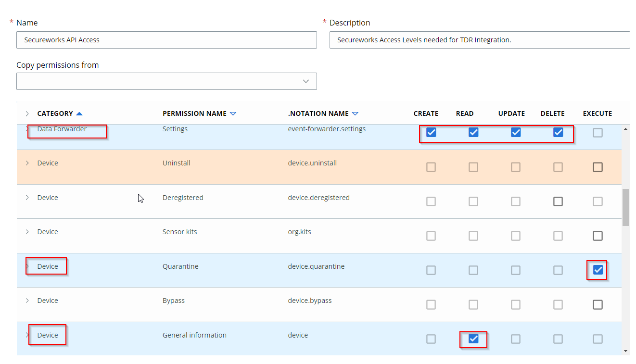
Task: Click Device category in Uninstall row
Action: point(48,163)
